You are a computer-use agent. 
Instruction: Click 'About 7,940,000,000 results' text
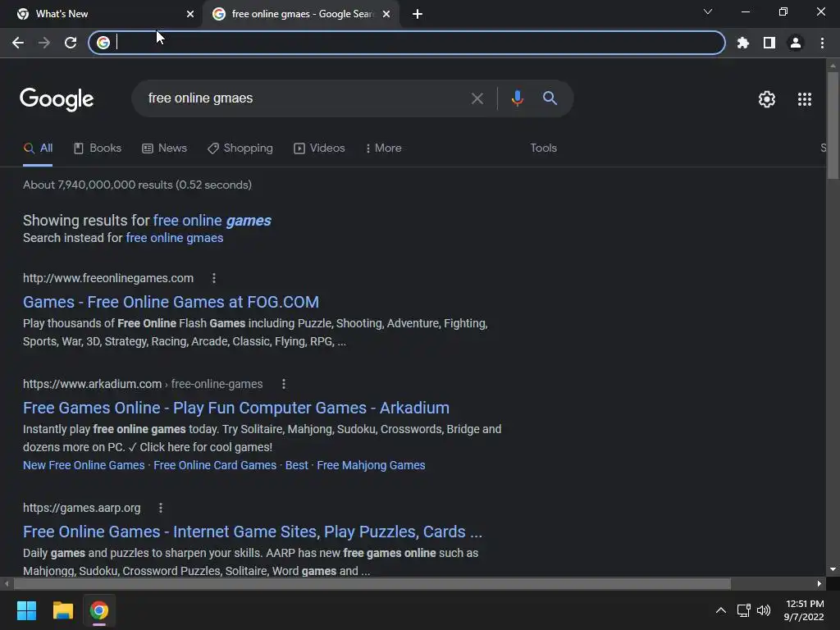pyautogui.click(x=137, y=185)
